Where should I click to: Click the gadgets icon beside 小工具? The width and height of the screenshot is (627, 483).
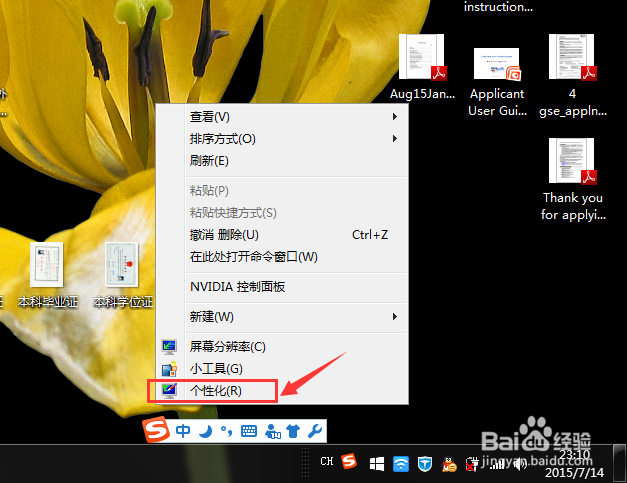click(x=169, y=369)
